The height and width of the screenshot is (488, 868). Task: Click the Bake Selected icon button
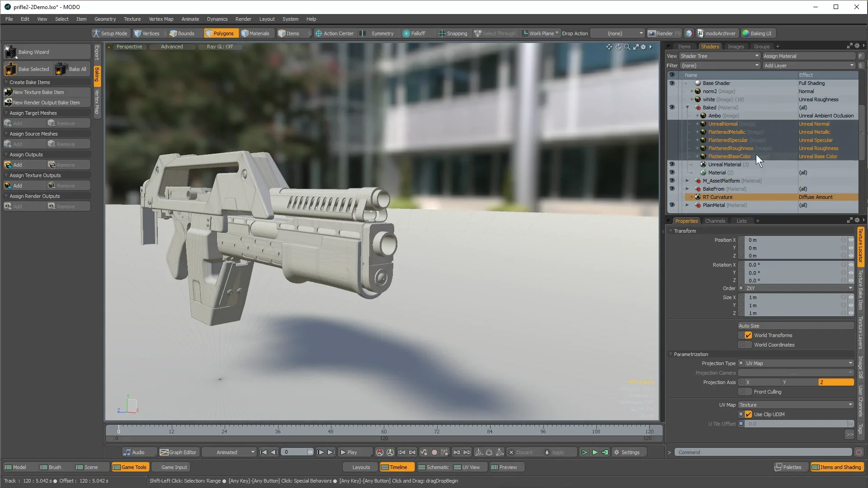10,69
